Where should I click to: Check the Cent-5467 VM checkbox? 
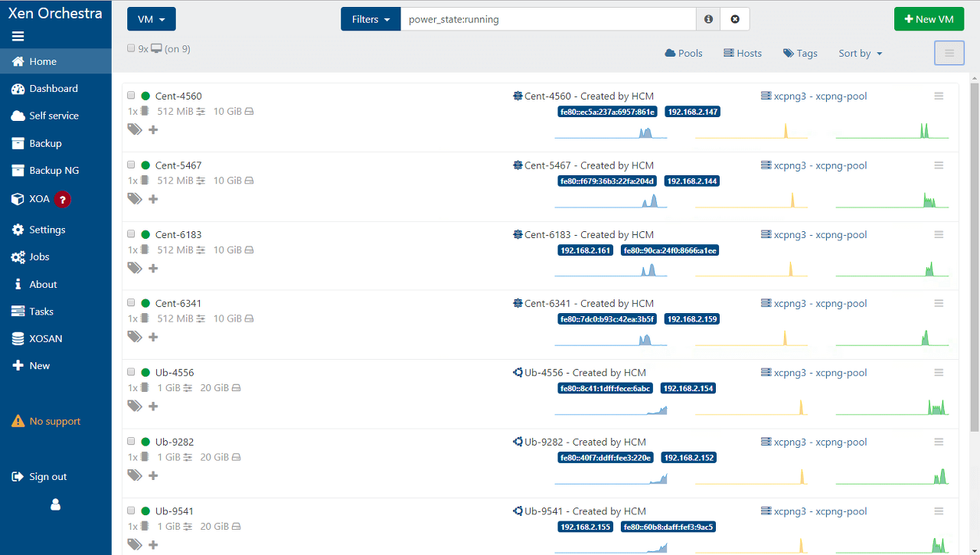(131, 165)
